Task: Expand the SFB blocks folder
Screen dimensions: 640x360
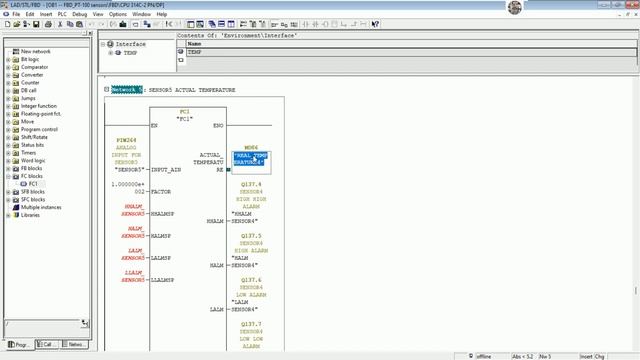Action: tap(8, 192)
